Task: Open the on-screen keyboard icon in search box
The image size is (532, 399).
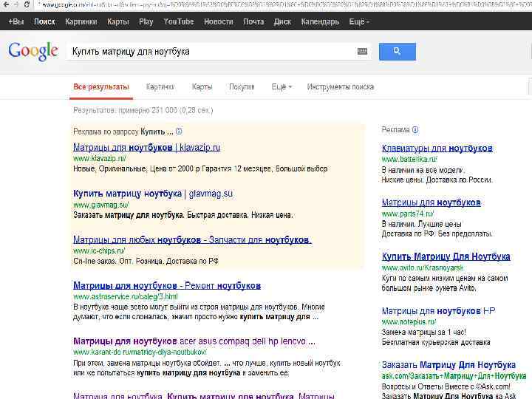Action: pos(362,51)
